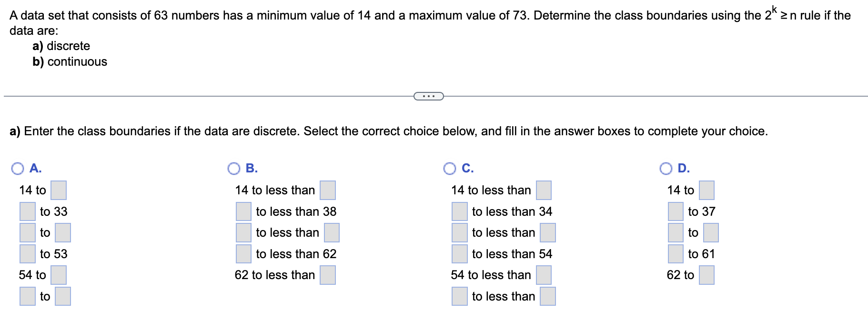Click the box after "14 to" in choice A

[59, 190]
